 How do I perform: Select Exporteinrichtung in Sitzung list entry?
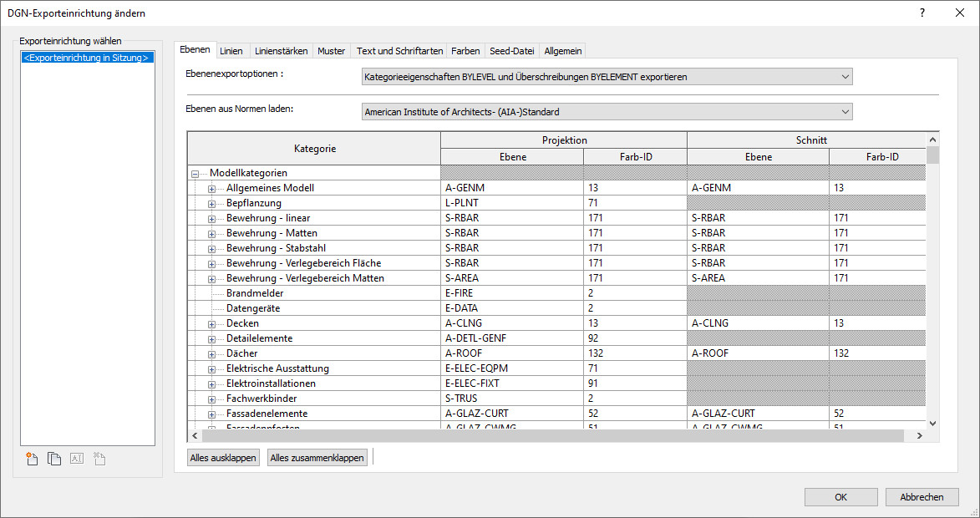tap(87, 58)
